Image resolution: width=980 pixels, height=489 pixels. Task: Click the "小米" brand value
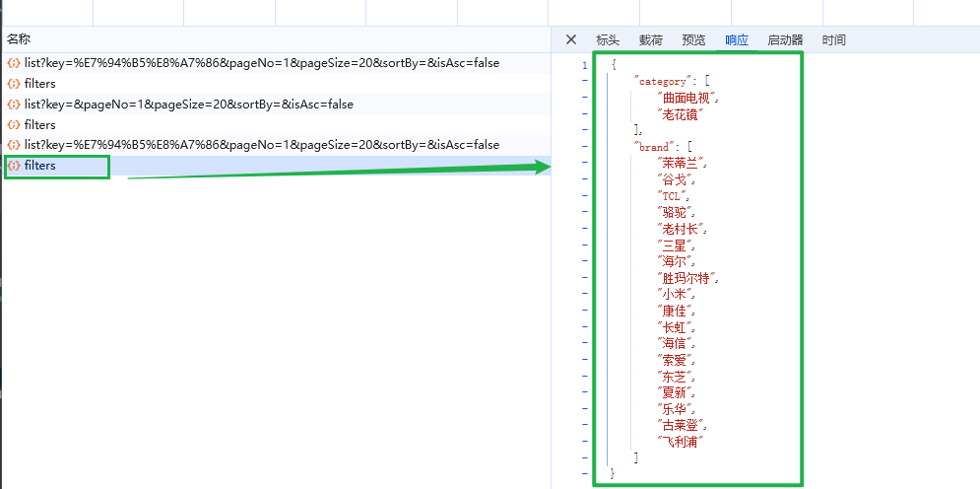click(x=677, y=294)
